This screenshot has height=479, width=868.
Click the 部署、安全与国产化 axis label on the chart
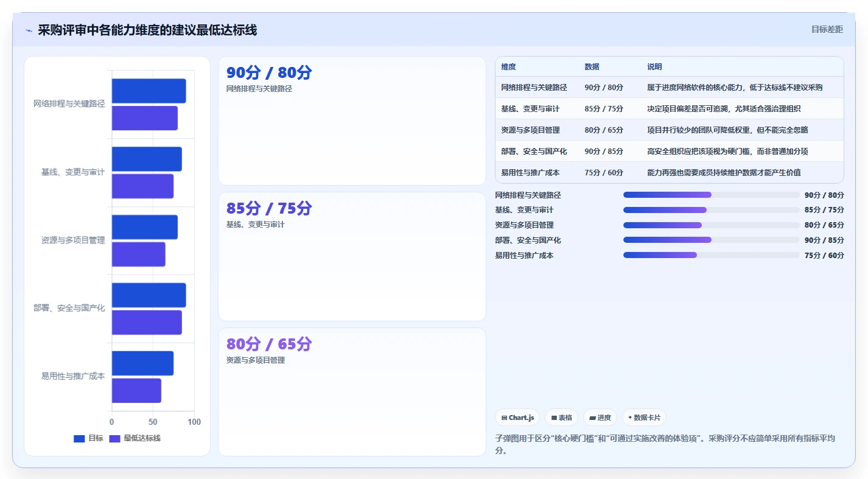coord(69,308)
